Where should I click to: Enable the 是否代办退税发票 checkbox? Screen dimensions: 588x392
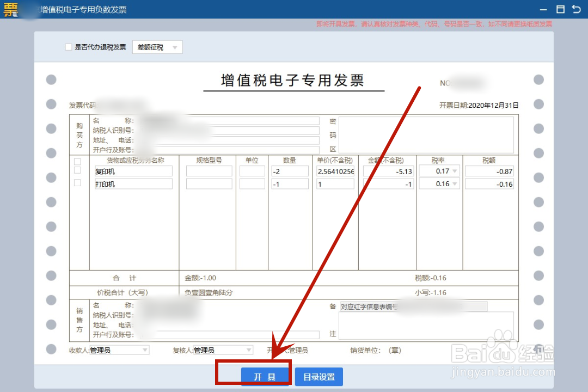click(69, 47)
